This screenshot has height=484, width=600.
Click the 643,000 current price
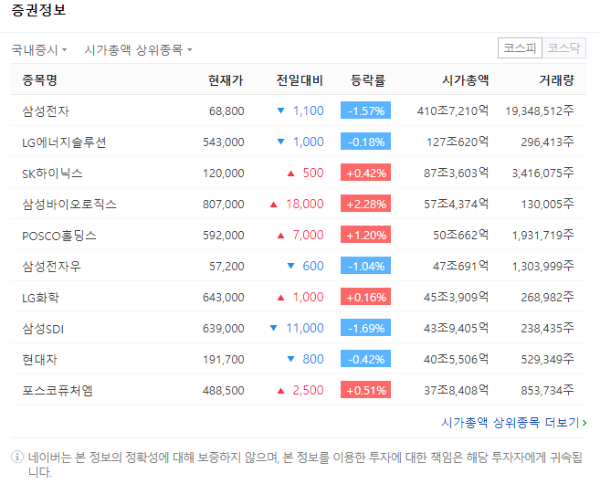coord(223,297)
